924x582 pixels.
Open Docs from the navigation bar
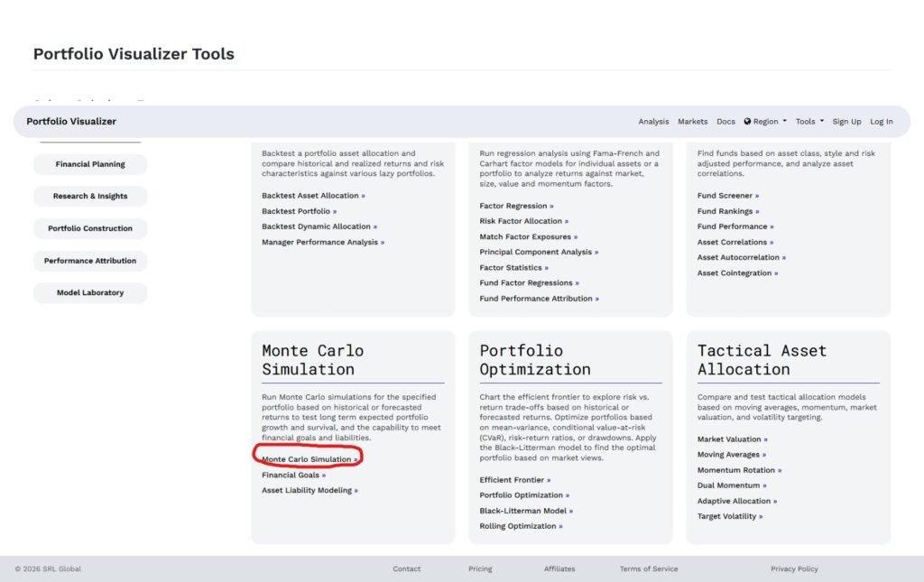coord(725,121)
